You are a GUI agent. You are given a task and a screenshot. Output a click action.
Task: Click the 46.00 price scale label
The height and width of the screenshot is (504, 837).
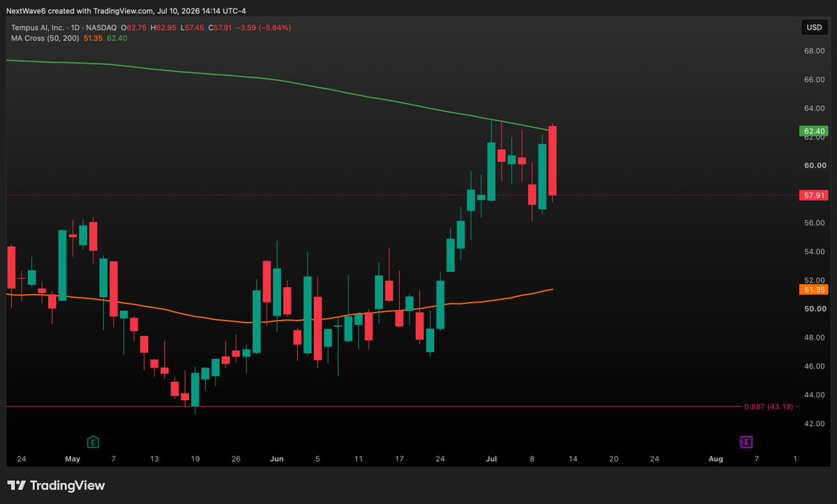[x=815, y=366]
